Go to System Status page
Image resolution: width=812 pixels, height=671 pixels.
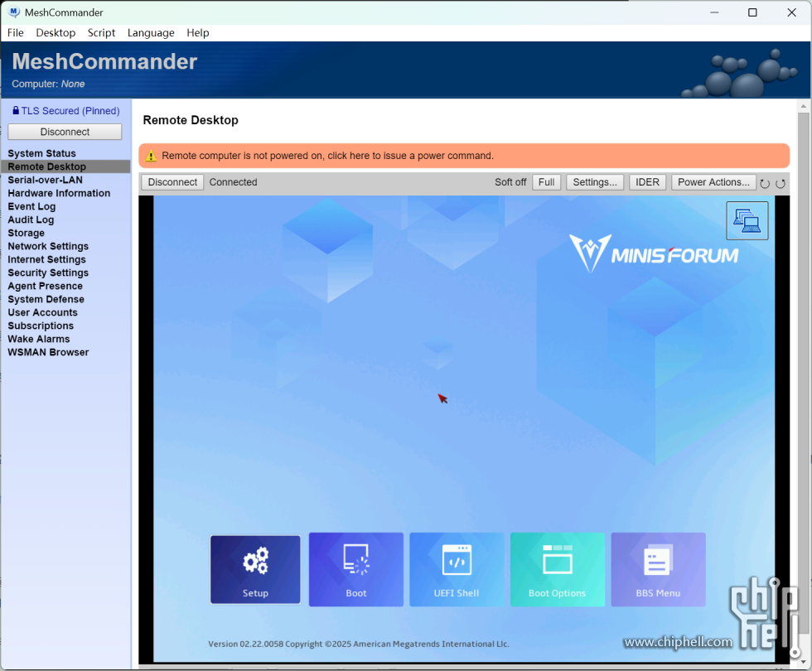click(42, 153)
